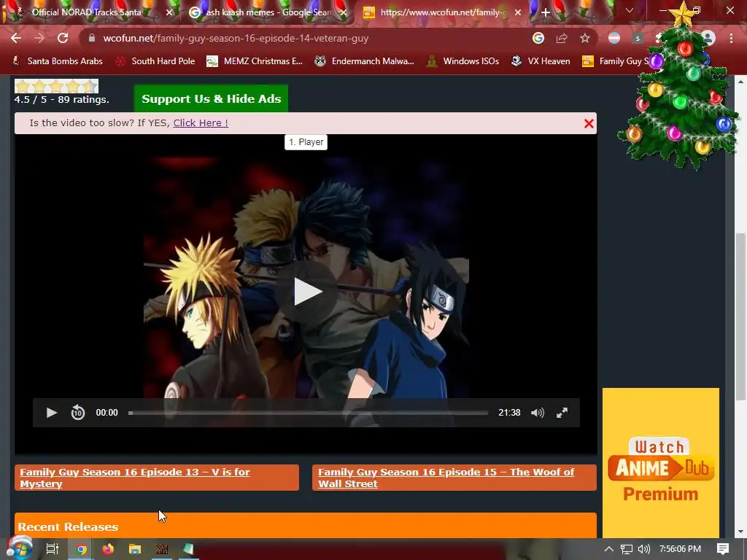
Task: Open a new browser tab
Action: 546,12
